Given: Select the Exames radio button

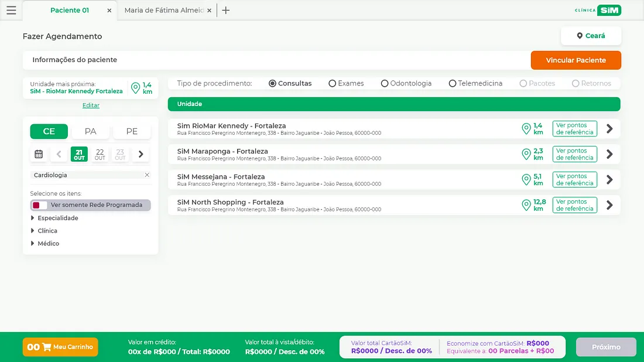Looking at the screenshot, I should 333,84.
